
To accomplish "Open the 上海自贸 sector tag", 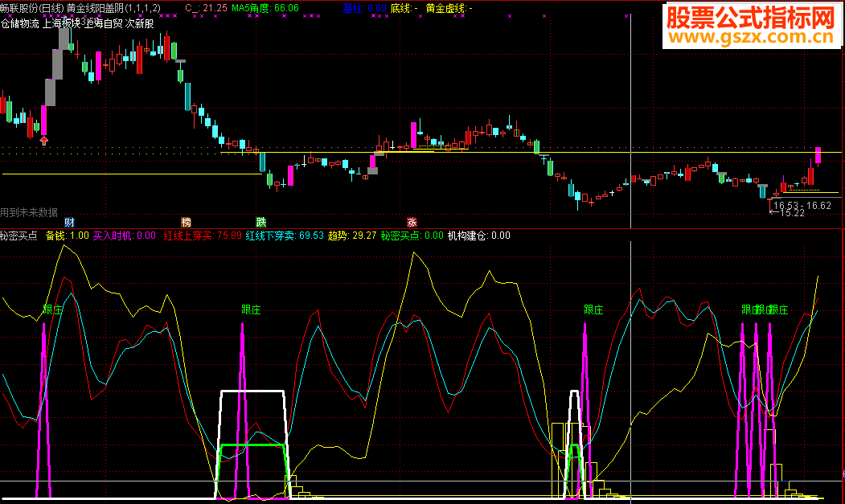I will point(103,24).
